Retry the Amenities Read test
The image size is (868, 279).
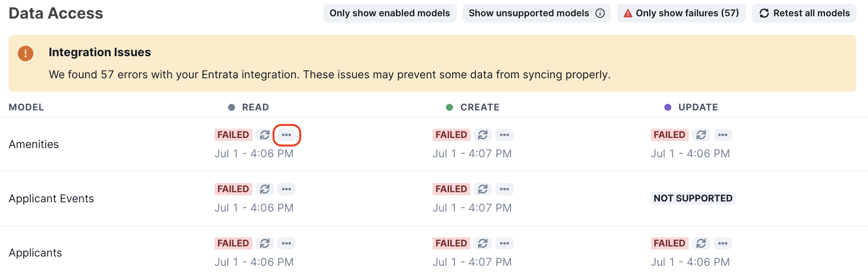265,135
